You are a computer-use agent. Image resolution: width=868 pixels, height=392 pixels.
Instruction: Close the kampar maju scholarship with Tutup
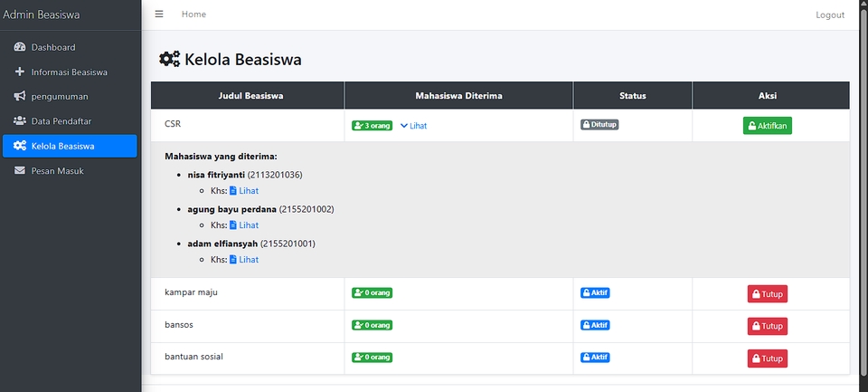coord(767,293)
